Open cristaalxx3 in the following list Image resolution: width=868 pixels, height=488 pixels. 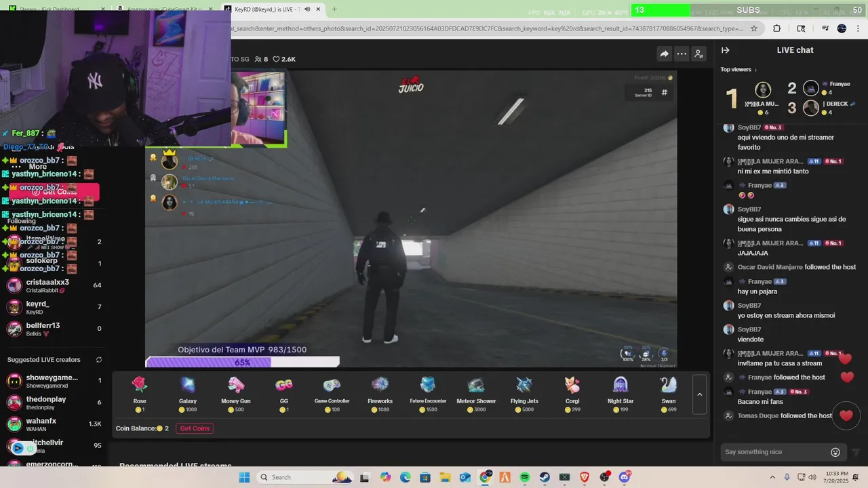(54, 285)
